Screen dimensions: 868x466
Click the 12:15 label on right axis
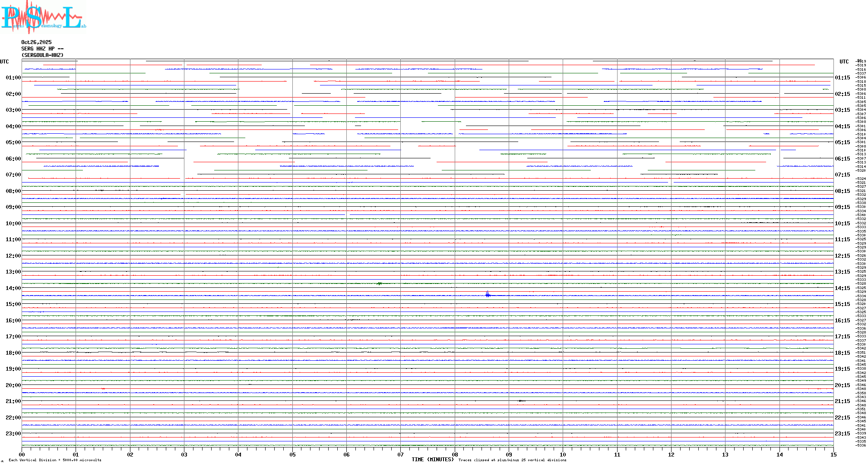point(842,256)
